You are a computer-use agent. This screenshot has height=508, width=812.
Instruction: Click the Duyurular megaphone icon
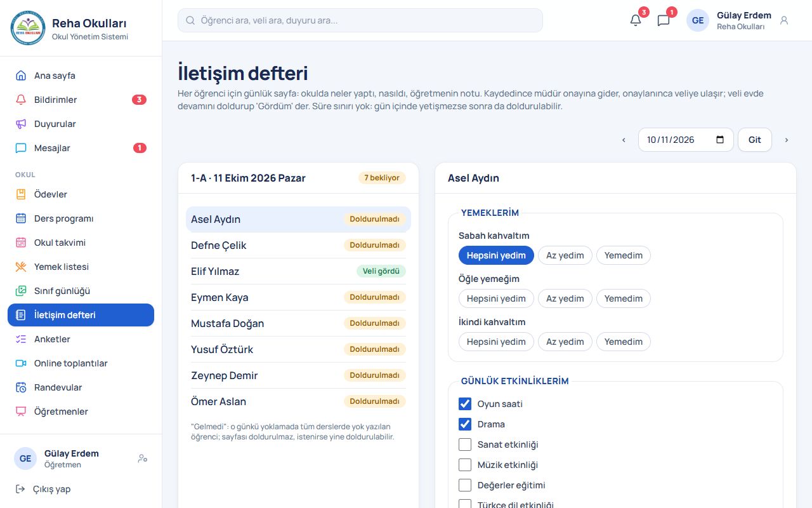click(x=21, y=124)
